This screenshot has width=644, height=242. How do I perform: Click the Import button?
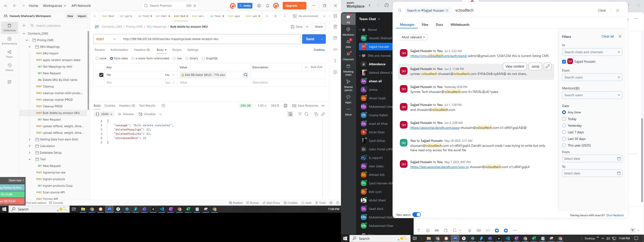(82, 16)
